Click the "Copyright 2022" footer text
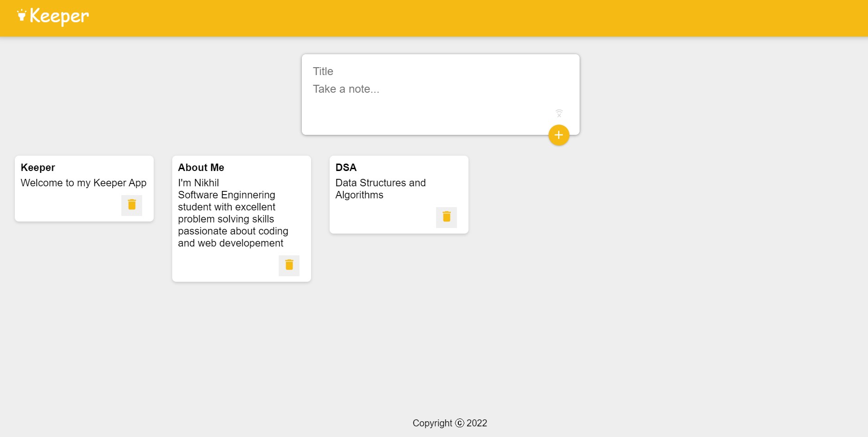 coord(450,423)
